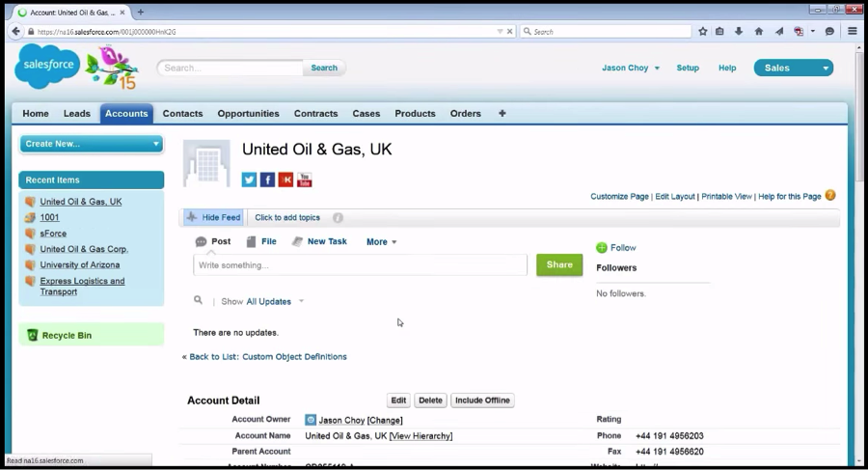
Task: Open the Twitter social icon
Action: click(x=249, y=180)
